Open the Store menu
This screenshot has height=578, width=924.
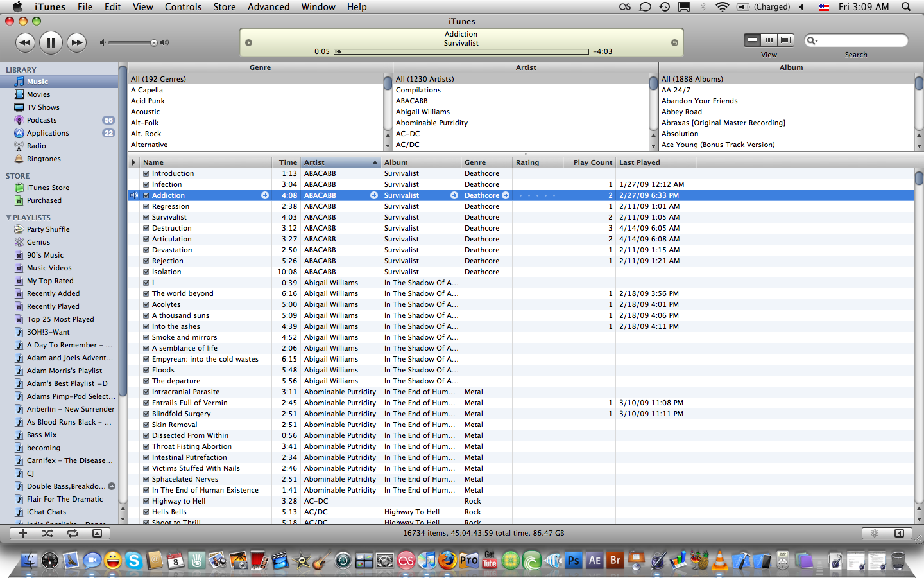(225, 6)
